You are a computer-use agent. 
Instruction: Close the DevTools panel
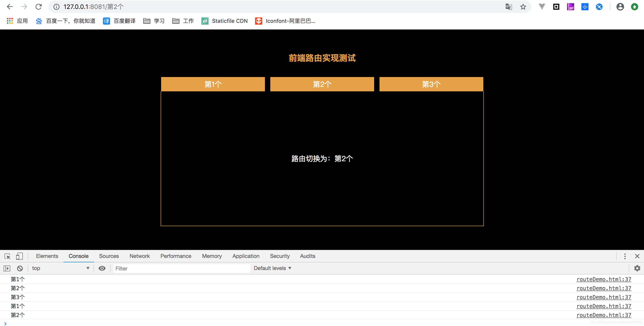pos(637,256)
